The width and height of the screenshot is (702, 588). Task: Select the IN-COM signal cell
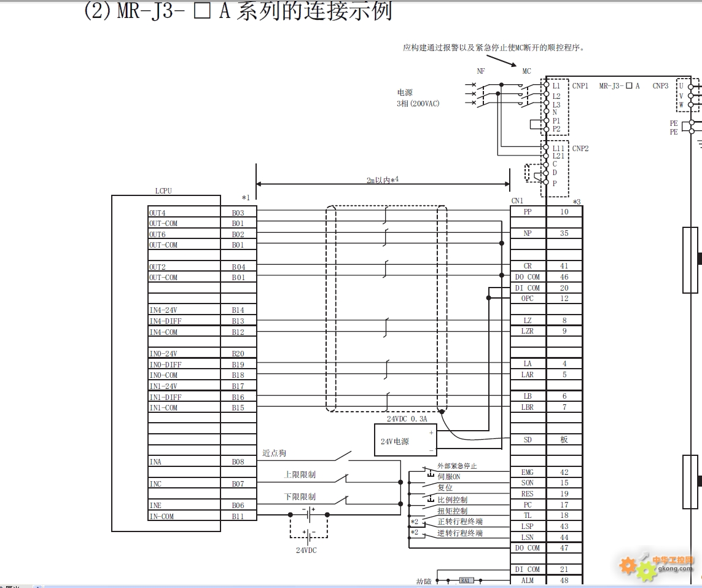tap(184, 516)
